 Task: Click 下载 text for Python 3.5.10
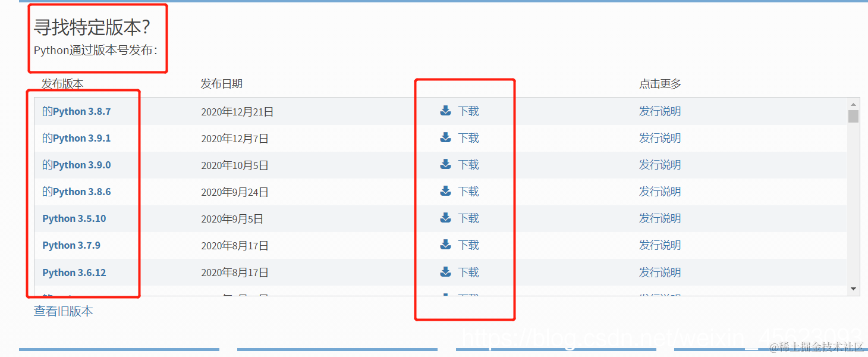click(x=468, y=218)
